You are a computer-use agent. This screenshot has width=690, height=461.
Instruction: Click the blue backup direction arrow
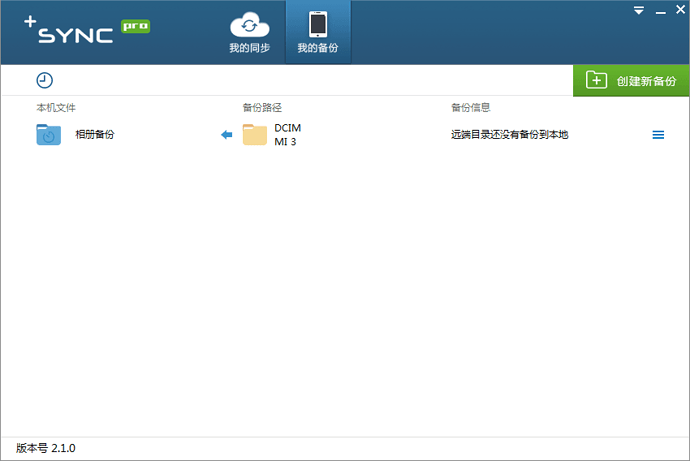226,135
